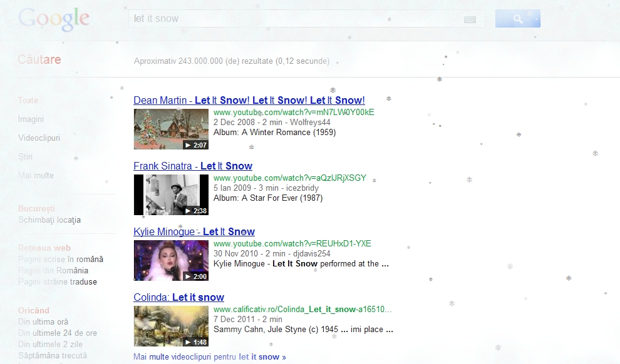Image resolution: width=620 pixels, height=364 pixels.
Task: Click '2 Dec 2008 - 2 min - Wolfreys44' text
Action: click(x=272, y=123)
